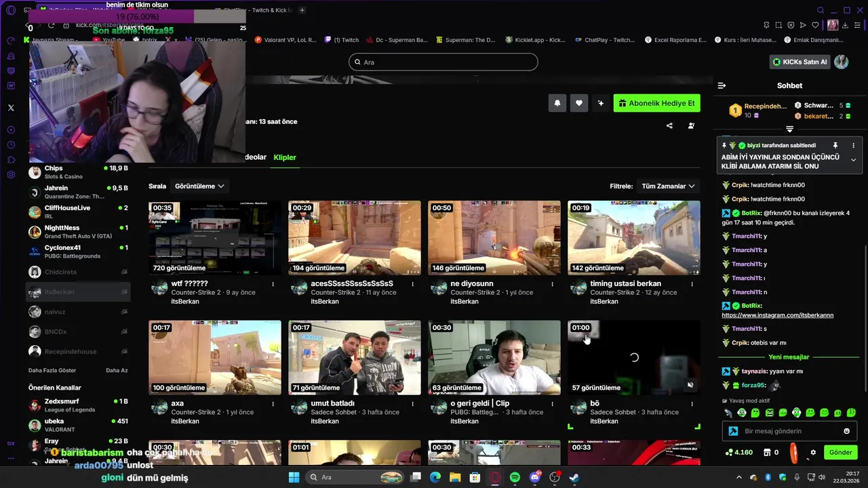Image resolution: width=868 pixels, height=488 pixels.
Task: Open options menu for 'timing ustasi berkan' clip
Action: [x=692, y=284]
